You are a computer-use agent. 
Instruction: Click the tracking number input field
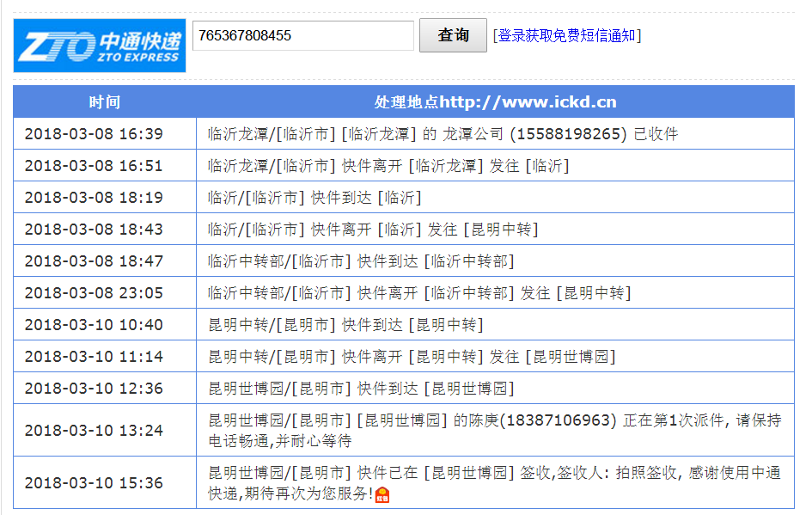coord(303,36)
